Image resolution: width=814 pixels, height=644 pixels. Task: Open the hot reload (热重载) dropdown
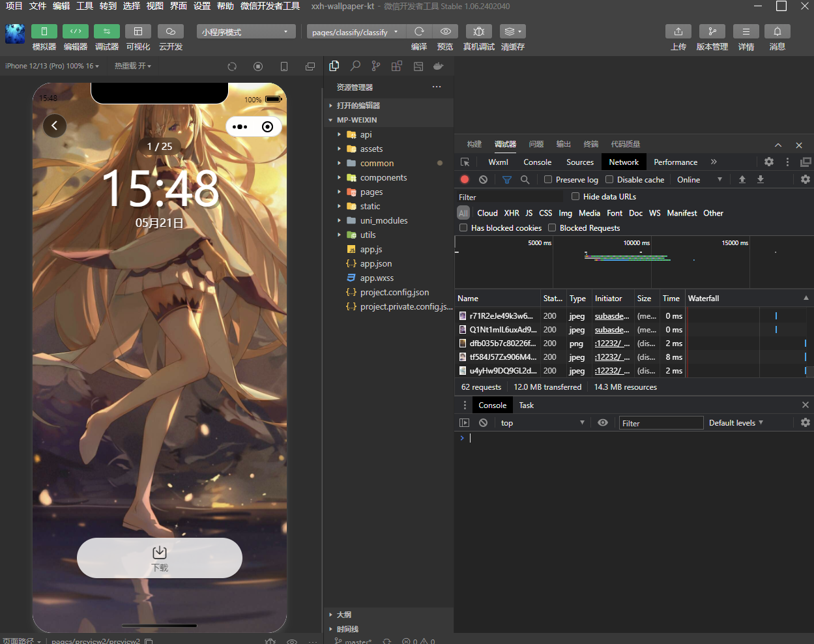pos(133,66)
